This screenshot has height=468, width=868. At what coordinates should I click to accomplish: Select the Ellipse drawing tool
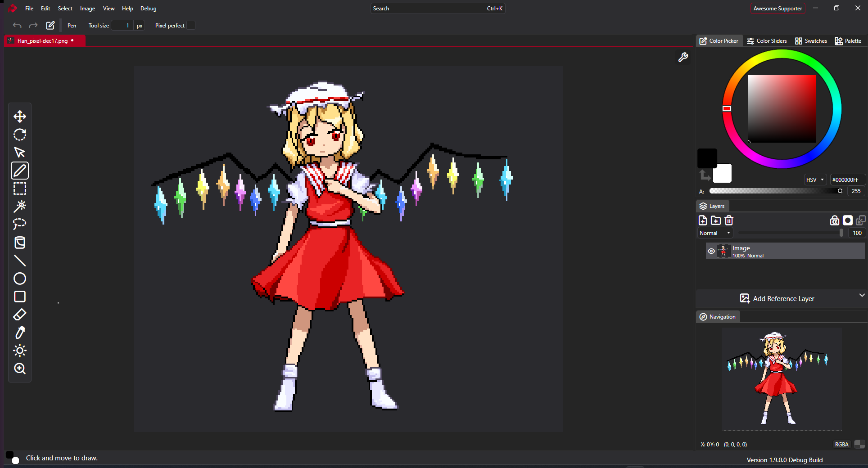pyautogui.click(x=19, y=279)
